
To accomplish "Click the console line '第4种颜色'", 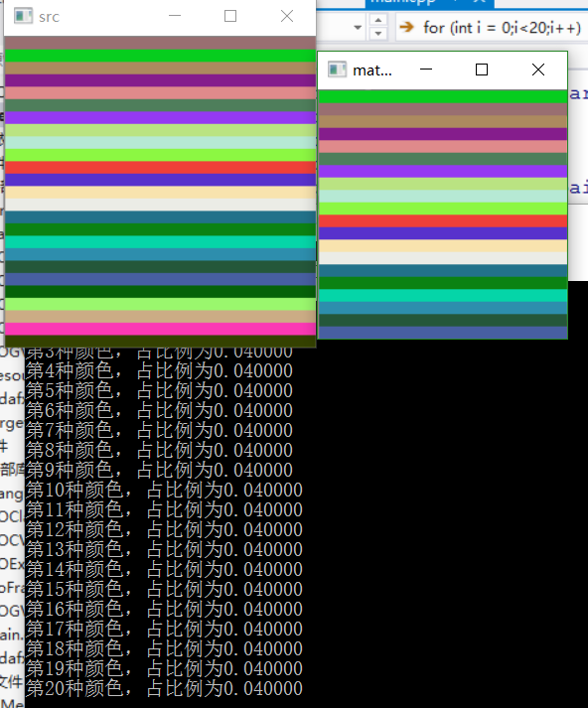I will pyautogui.click(x=159, y=371).
